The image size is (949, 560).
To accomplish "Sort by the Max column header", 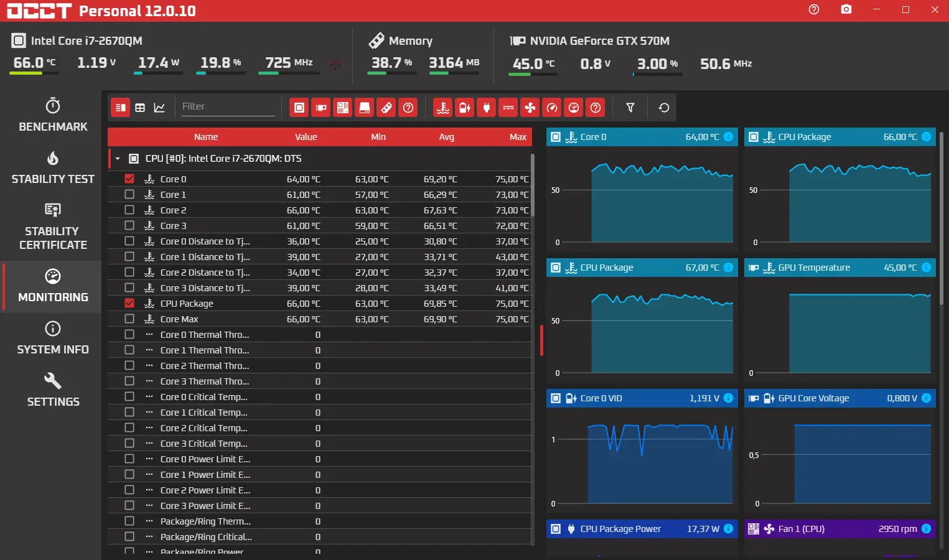I will point(518,137).
